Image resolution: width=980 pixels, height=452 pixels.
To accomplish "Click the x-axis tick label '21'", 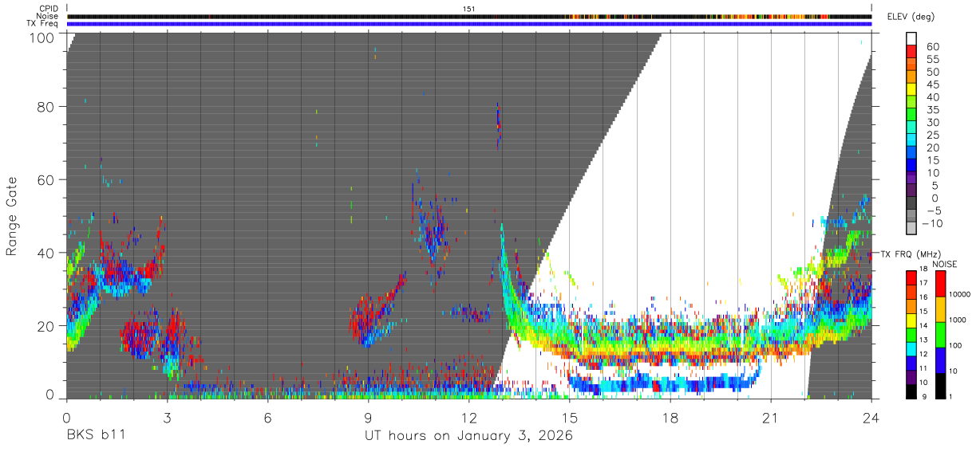I will (771, 417).
